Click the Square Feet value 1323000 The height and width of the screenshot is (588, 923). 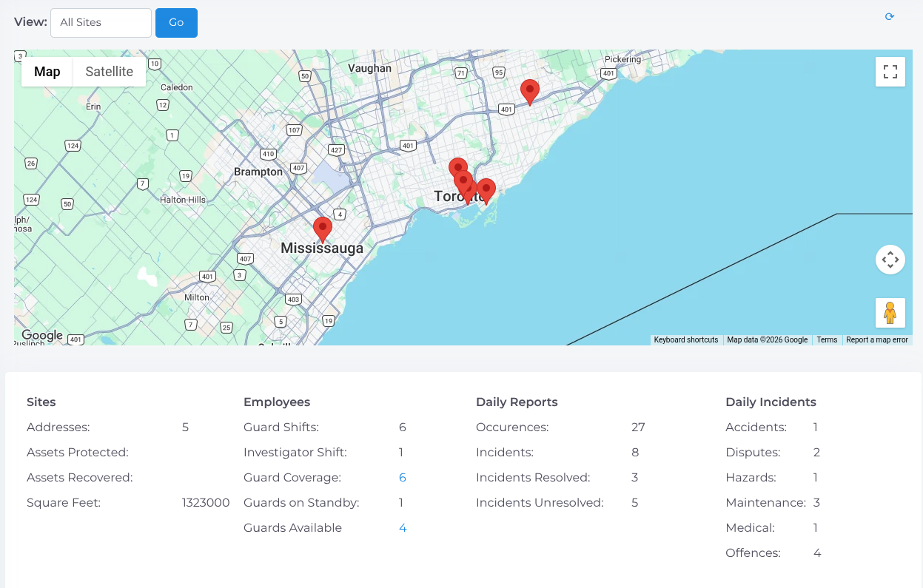(206, 503)
